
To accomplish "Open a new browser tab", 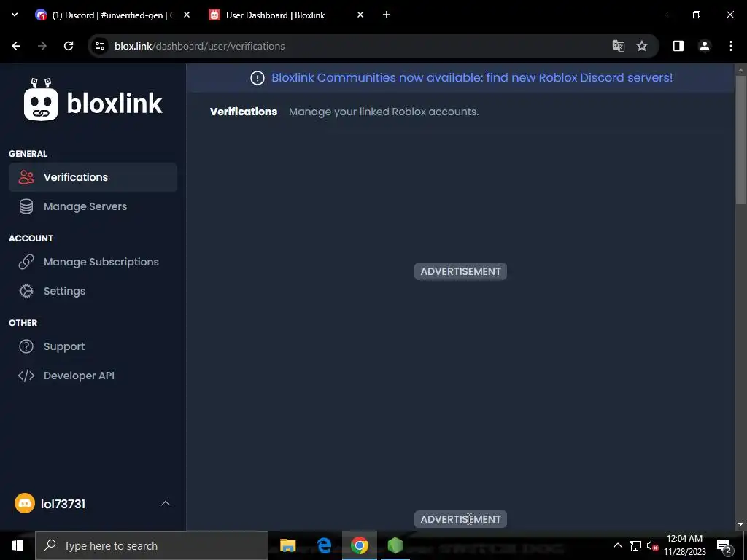I will click(x=387, y=15).
